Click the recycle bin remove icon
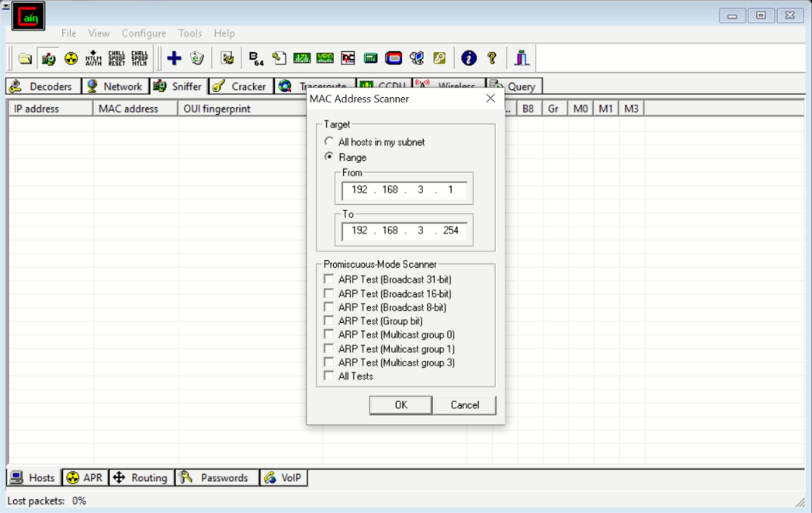This screenshot has width=812, height=513. tap(196, 58)
